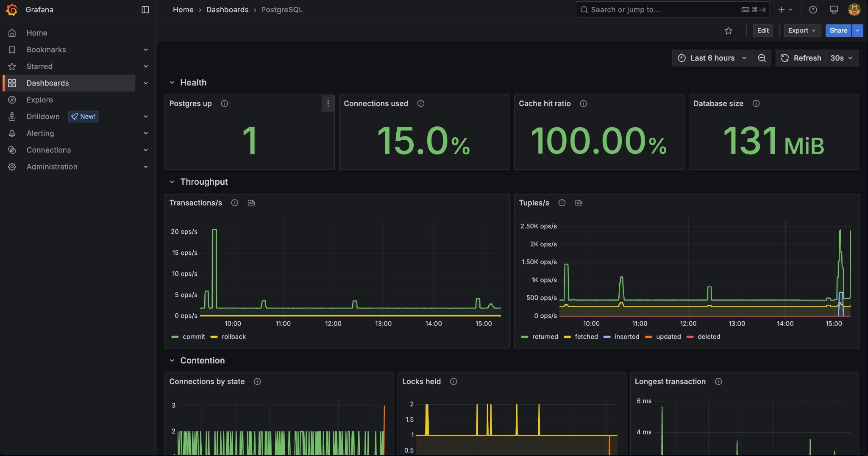Open Home in the sidebar menu
Screen dimensions: 868x456
(x=37, y=33)
